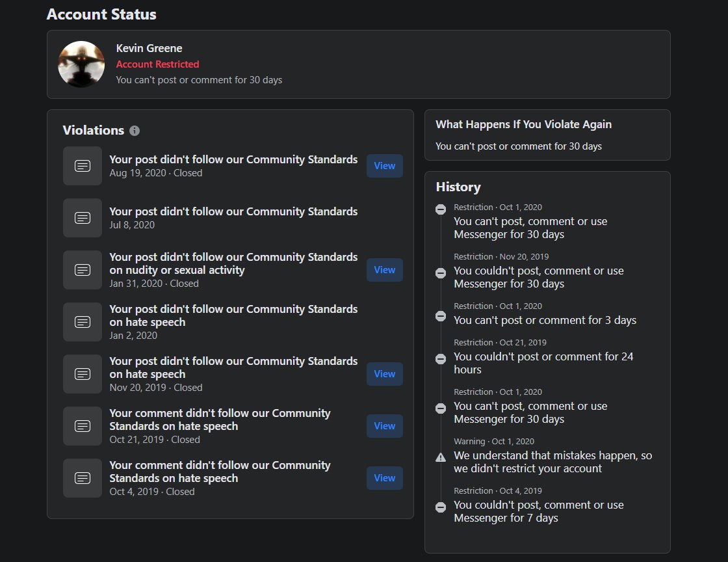This screenshot has height=562, width=728.
Task: Click the History heading
Action: (458, 187)
